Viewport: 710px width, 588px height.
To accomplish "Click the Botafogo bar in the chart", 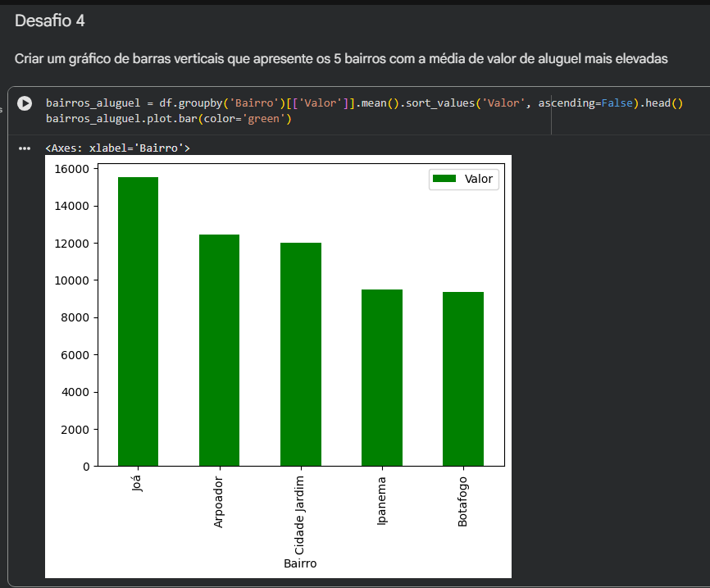I will pyautogui.click(x=463, y=379).
